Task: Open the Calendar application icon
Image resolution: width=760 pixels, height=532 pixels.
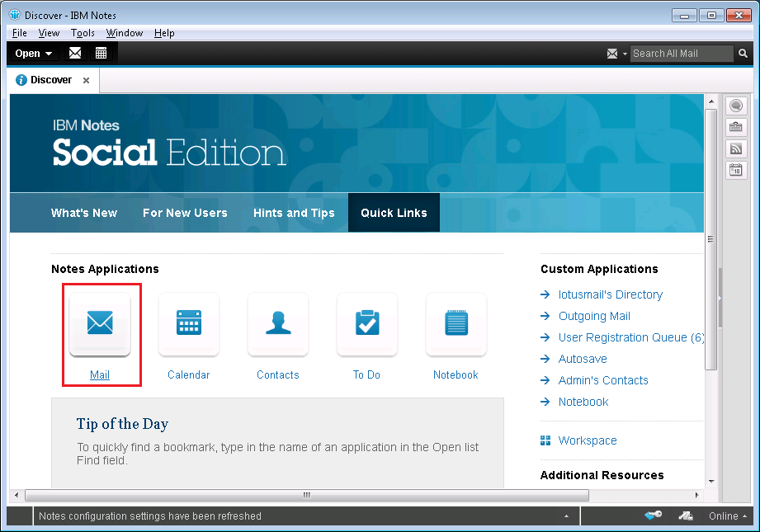Action: [x=189, y=323]
